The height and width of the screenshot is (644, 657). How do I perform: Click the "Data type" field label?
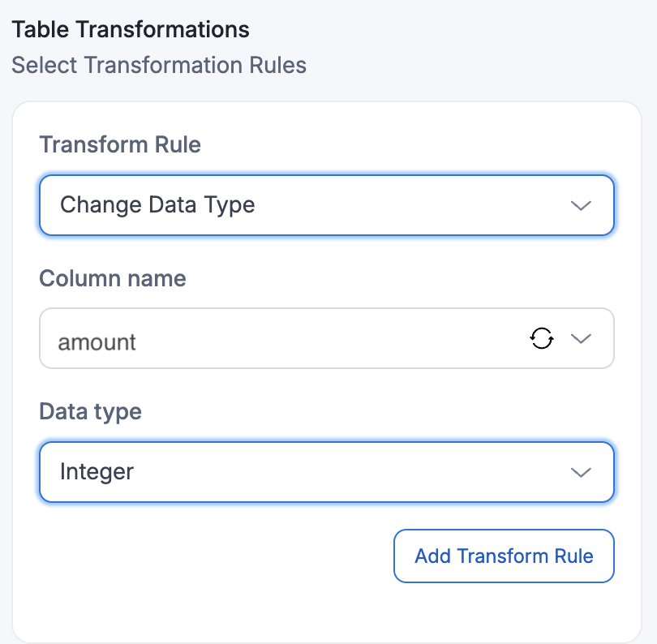click(x=90, y=412)
